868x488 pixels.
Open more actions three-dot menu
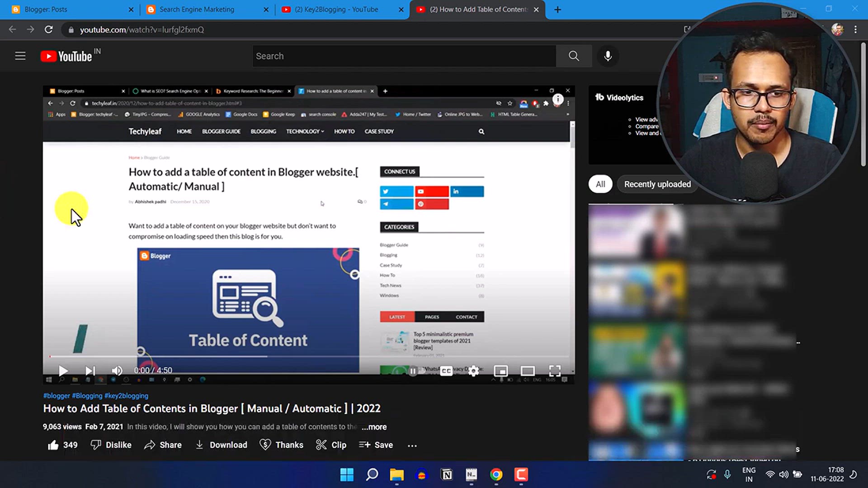pyautogui.click(x=412, y=445)
